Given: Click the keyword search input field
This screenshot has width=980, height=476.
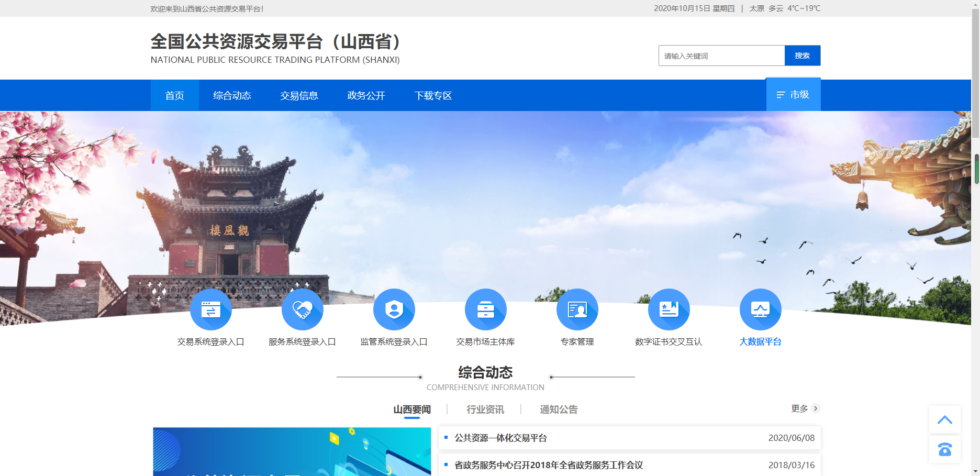Looking at the screenshot, I should (721, 56).
